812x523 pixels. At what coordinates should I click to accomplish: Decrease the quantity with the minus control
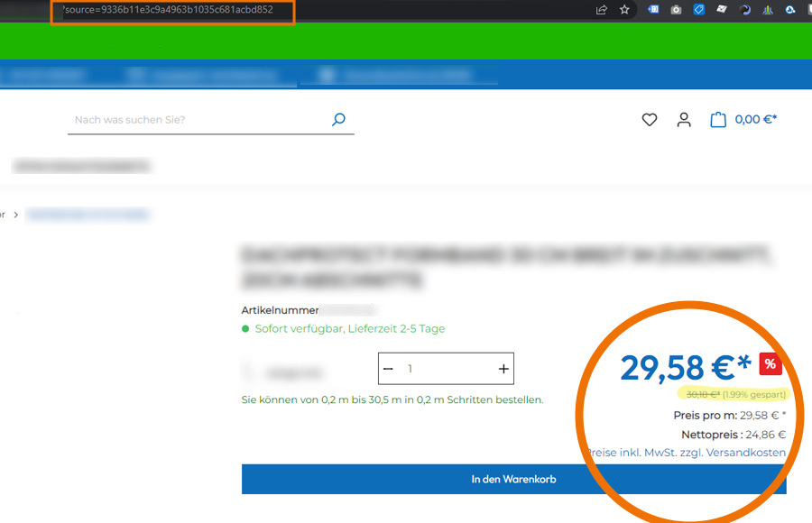tap(389, 368)
